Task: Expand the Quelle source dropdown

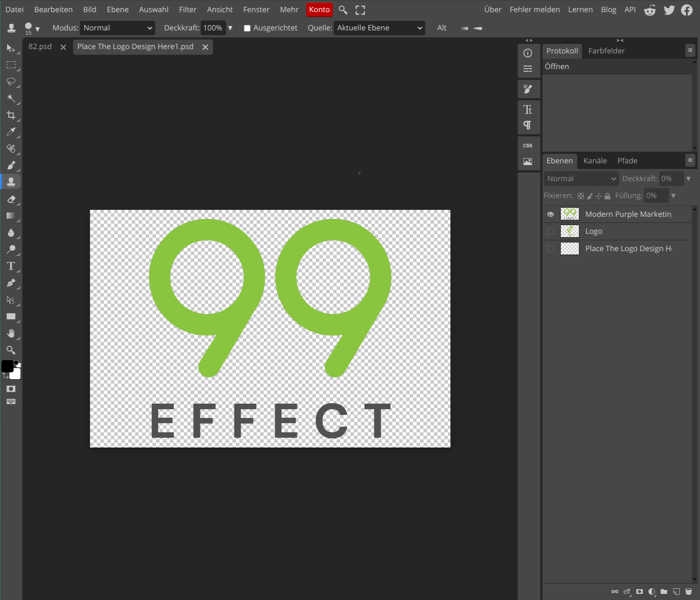Action: pyautogui.click(x=379, y=28)
